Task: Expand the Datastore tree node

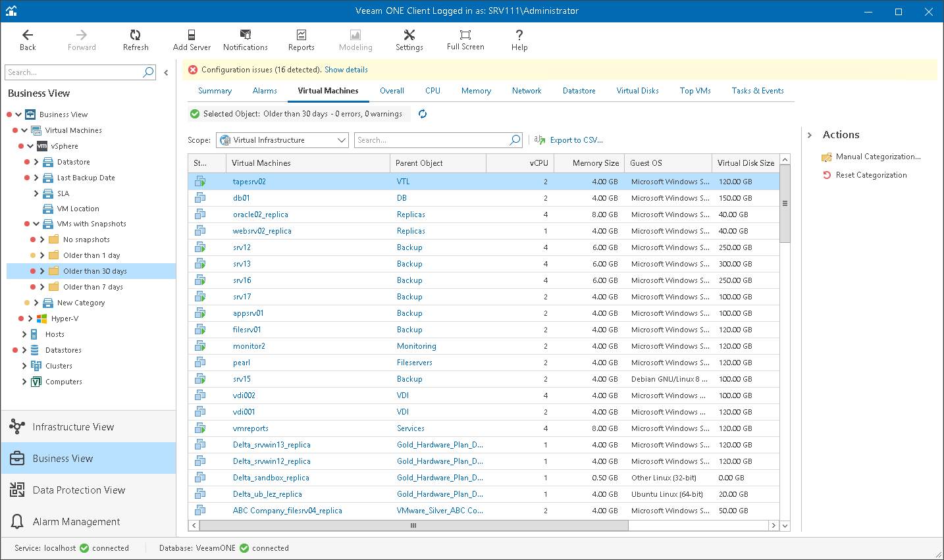Action: pos(36,162)
